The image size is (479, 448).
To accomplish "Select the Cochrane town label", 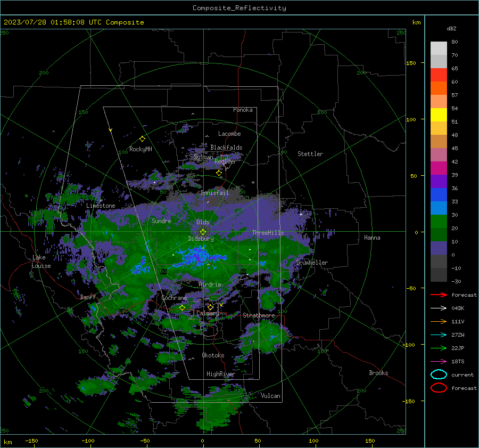I will [174, 298].
